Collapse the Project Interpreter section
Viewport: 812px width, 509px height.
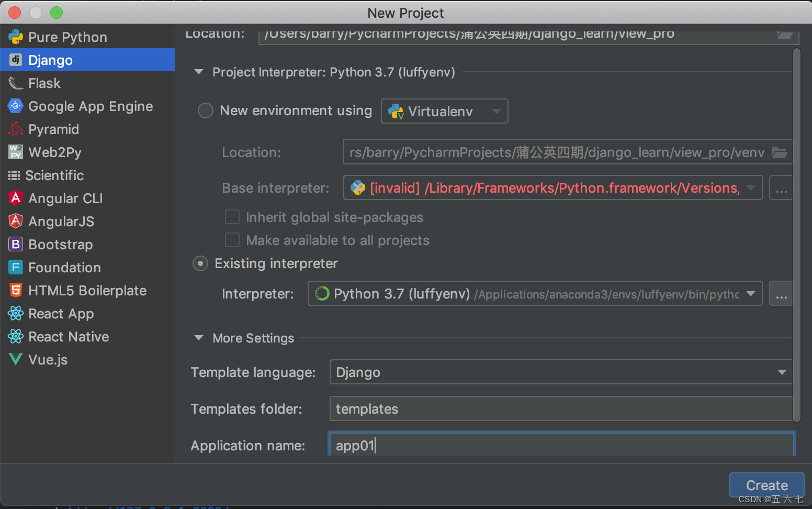click(x=199, y=72)
